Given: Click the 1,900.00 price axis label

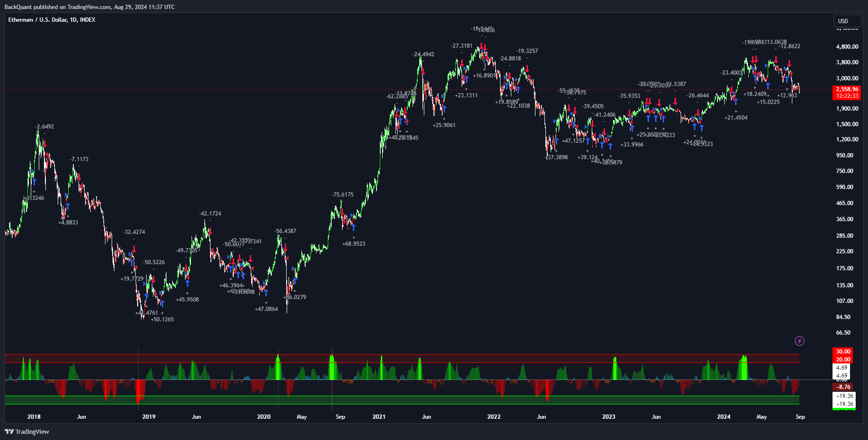Looking at the screenshot, I should click(847, 109).
